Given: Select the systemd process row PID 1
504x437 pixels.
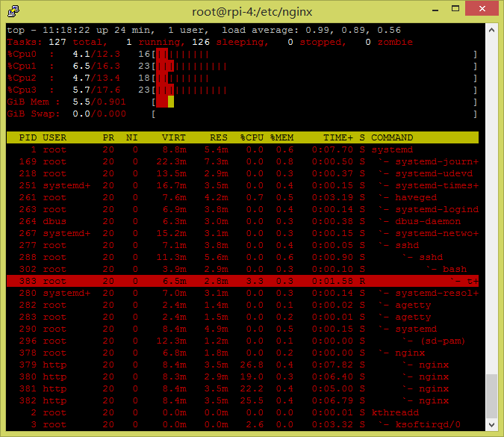Looking at the screenshot, I should tap(243, 149).
